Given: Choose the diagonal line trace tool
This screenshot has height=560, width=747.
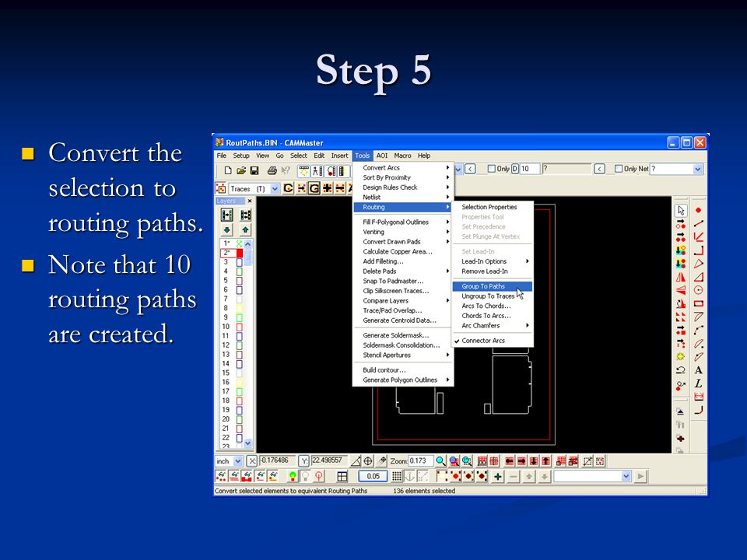Looking at the screenshot, I should pos(699,223).
